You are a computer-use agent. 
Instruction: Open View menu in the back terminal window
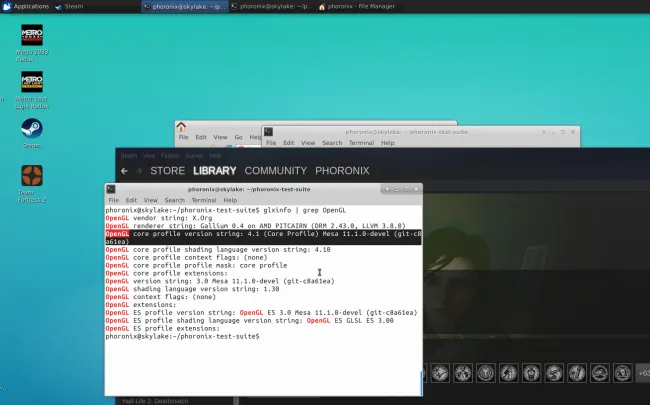(x=308, y=143)
